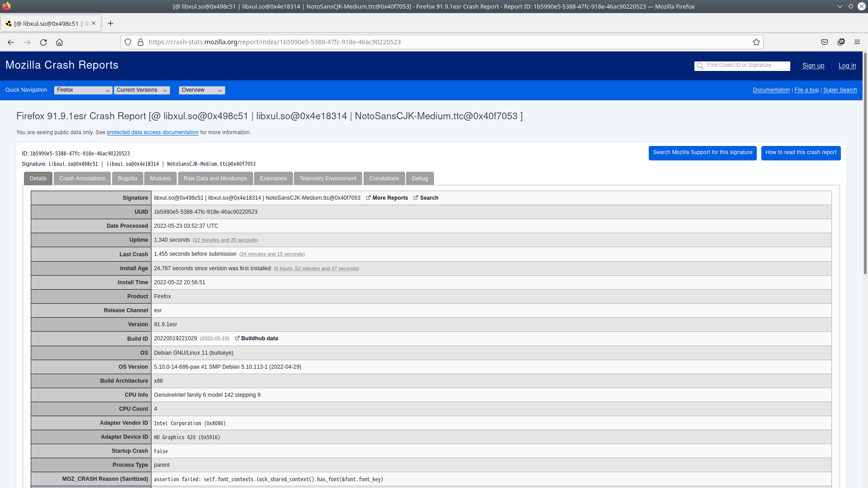Open the Firefox hamburger menu
Image resolution: width=868 pixels, height=488 pixels.
(x=857, y=42)
